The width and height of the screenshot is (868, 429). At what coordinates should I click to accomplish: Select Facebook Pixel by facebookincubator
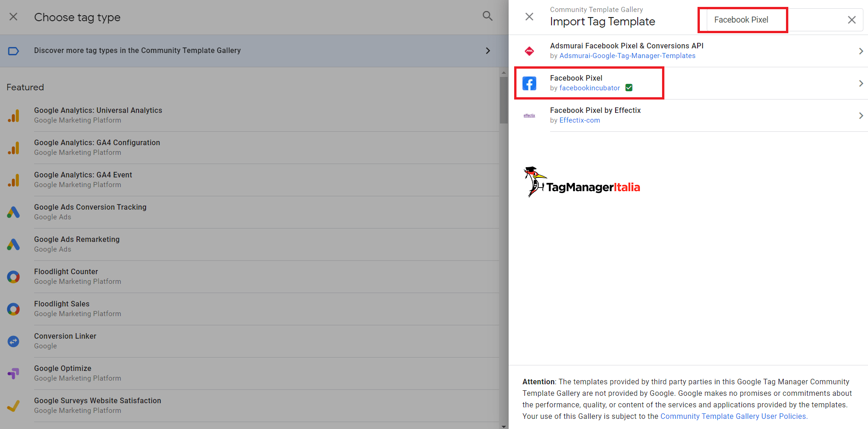point(688,83)
